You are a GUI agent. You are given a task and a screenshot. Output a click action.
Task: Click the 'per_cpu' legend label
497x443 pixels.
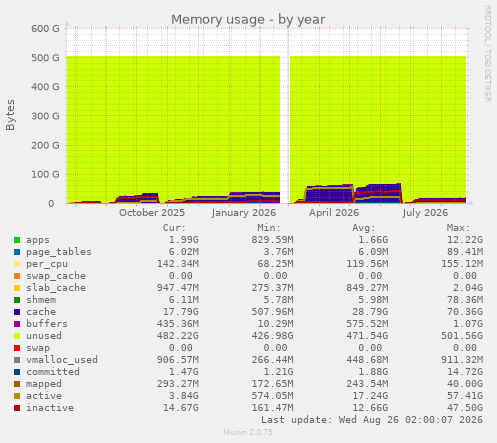click(47, 264)
